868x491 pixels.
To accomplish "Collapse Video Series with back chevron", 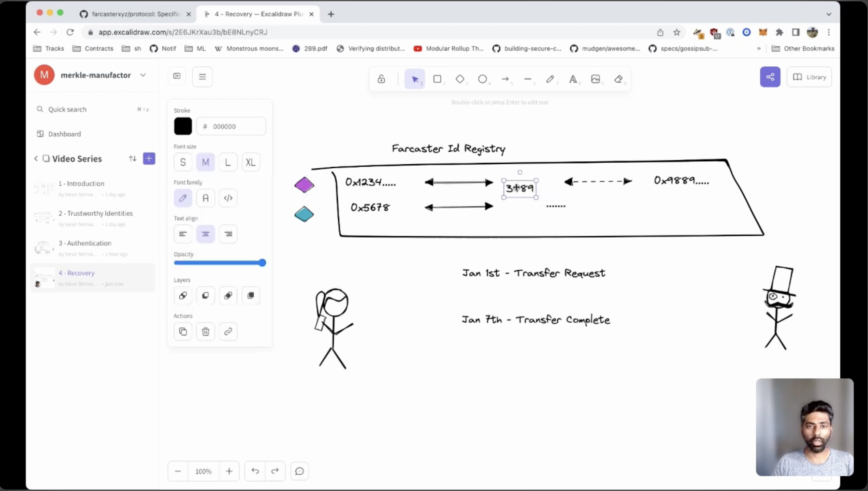I will coord(36,158).
